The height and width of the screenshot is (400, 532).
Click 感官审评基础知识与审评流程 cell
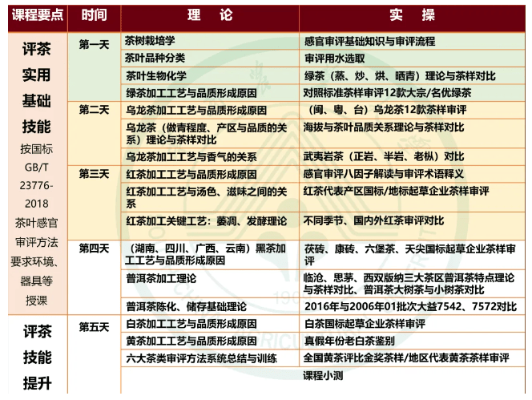click(x=412, y=41)
